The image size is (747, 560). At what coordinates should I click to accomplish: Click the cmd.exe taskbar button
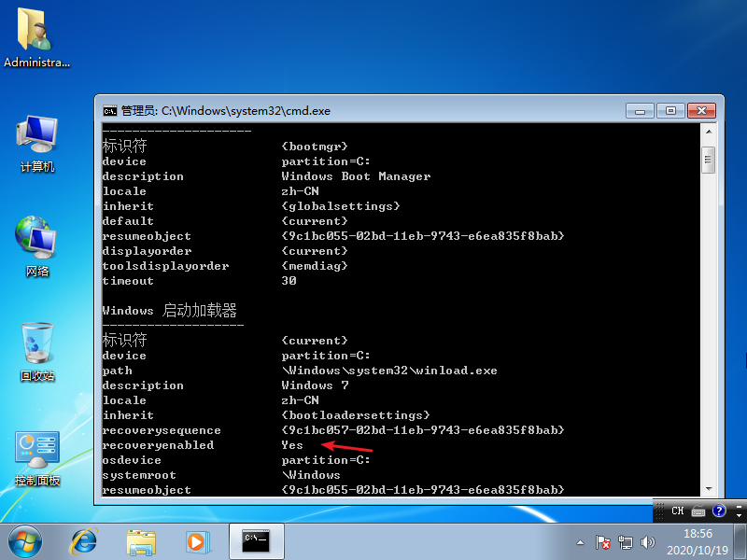tap(256, 540)
